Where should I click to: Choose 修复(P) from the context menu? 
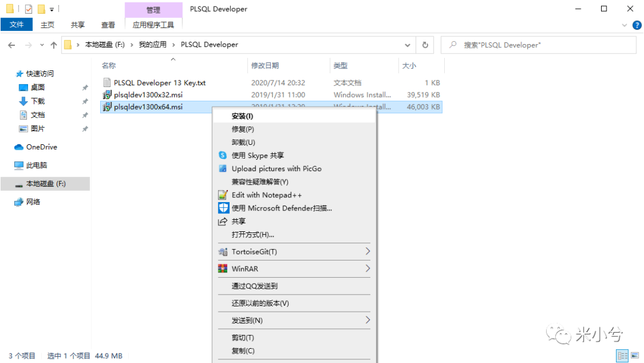point(294,129)
